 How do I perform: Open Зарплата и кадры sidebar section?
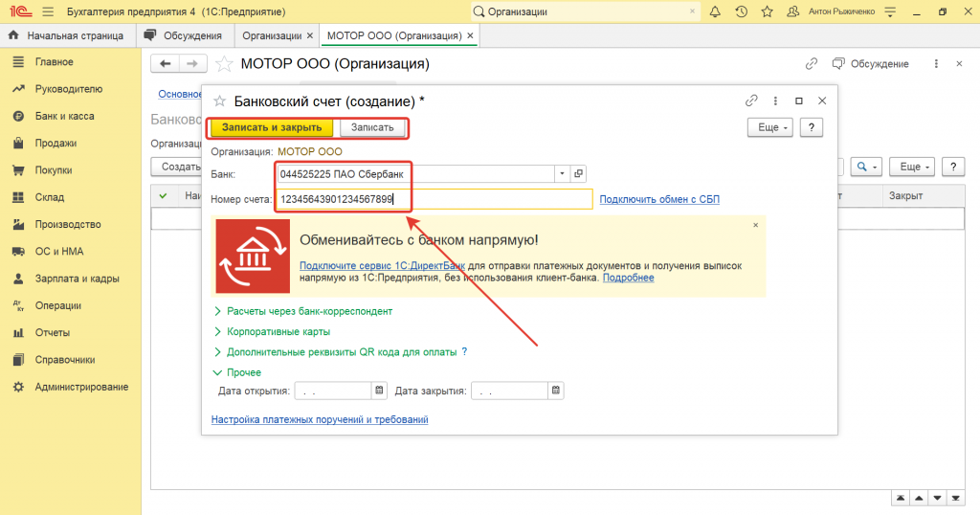(x=77, y=279)
